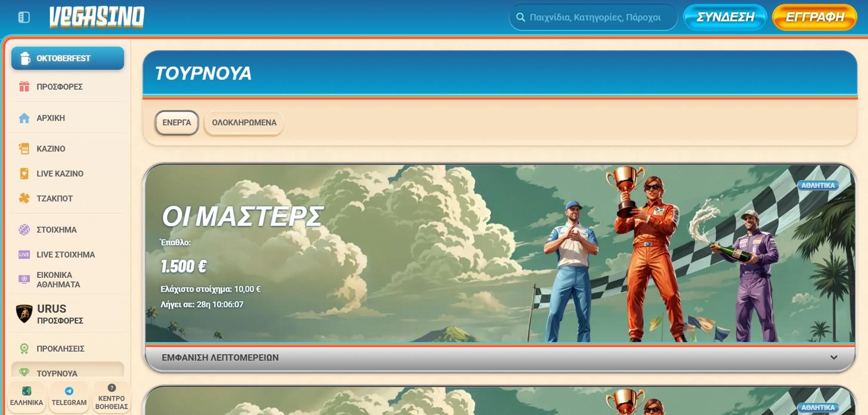Click the ΕΜΦΑΝΙΣΗ ΛΕΠΤΟΜΕΡΕΙΩΝ label
The image size is (868, 415).
[x=220, y=358]
